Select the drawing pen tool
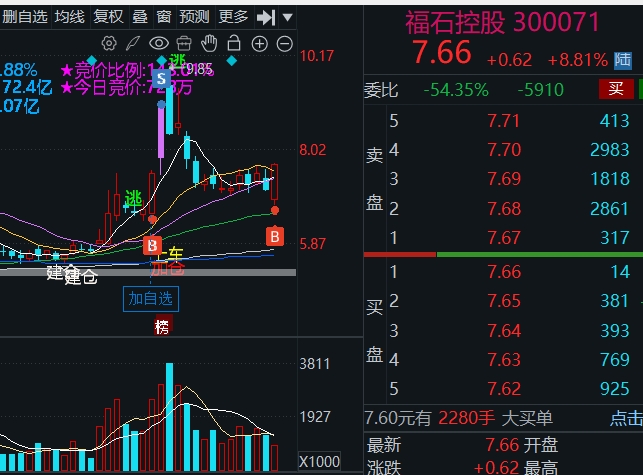The width and height of the screenshot is (643, 475). tap(133, 43)
